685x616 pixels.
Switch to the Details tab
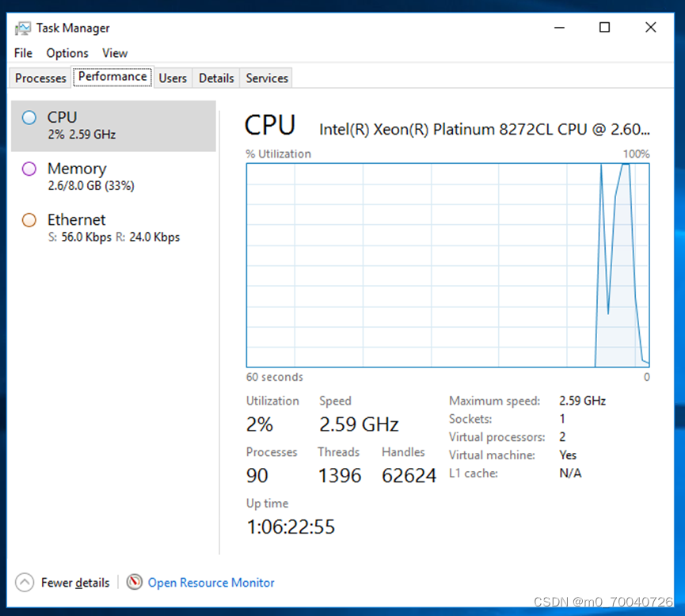click(216, 78)
